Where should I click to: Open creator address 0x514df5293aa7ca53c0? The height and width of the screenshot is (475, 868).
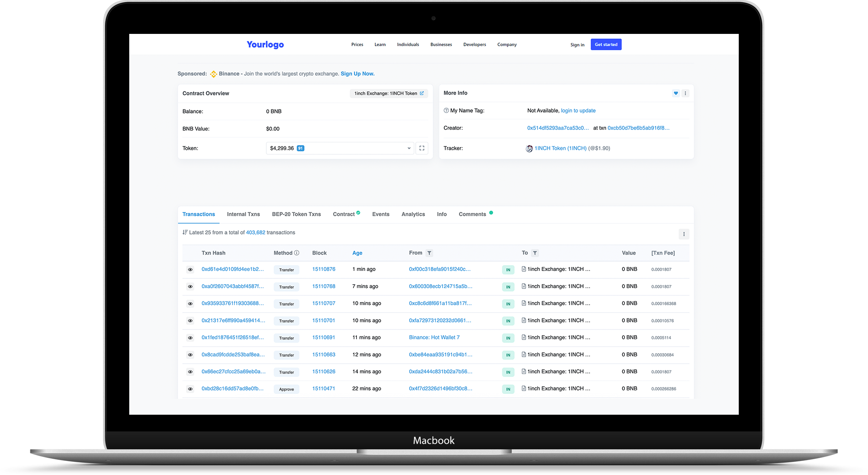[558, 128]
